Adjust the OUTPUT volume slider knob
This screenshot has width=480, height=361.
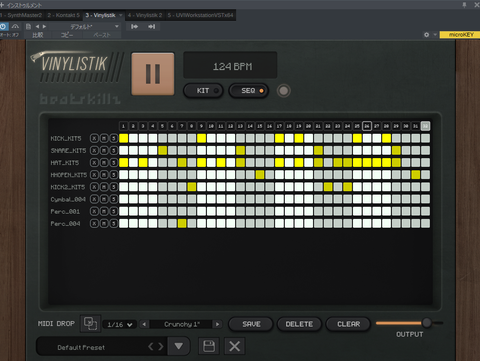point(426,323)
